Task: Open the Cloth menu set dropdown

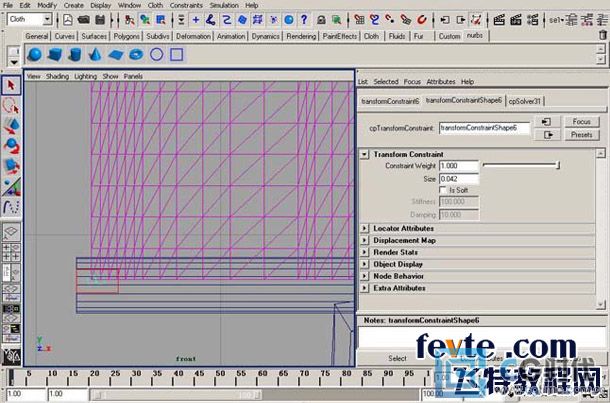Action: point(47,19)
